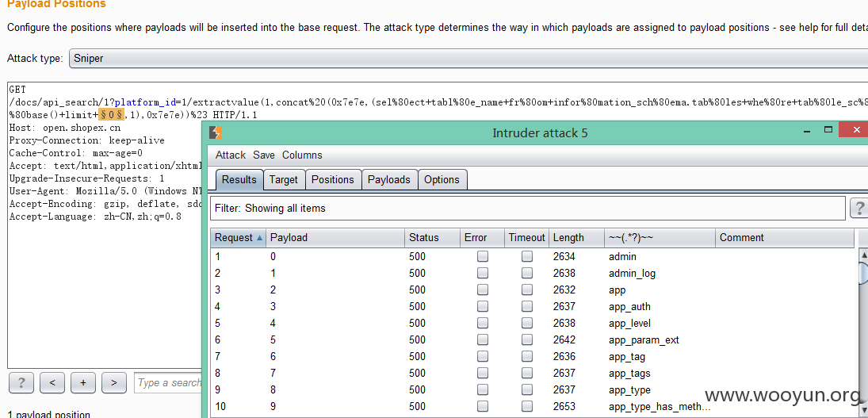The height and width of the screenshot is (418, 868).
Task: Sort by the ~~(.*?)~~ column header
Action: click(660, 237)
